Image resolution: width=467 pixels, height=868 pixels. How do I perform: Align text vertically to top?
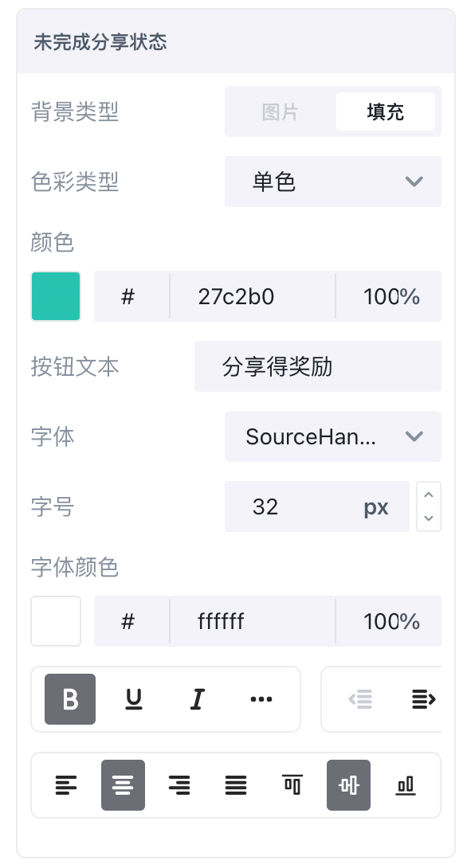pyautogui.click(x=292, y=785)
